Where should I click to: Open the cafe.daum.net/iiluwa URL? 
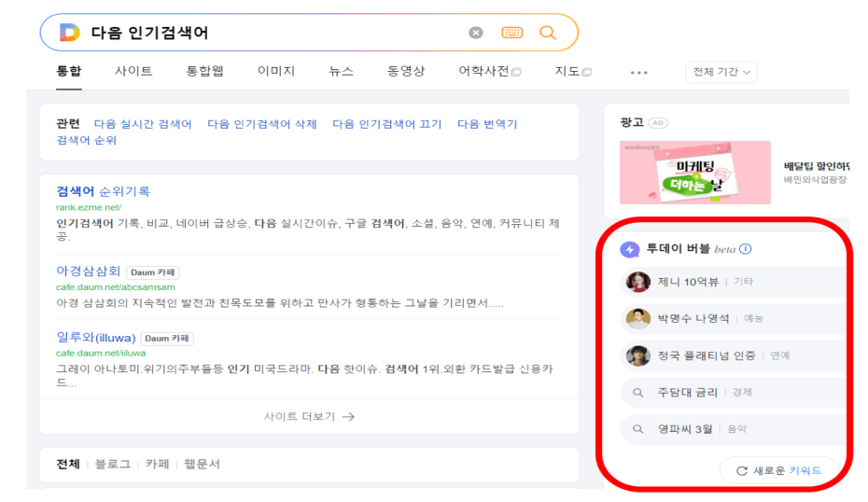pos(101,353)
